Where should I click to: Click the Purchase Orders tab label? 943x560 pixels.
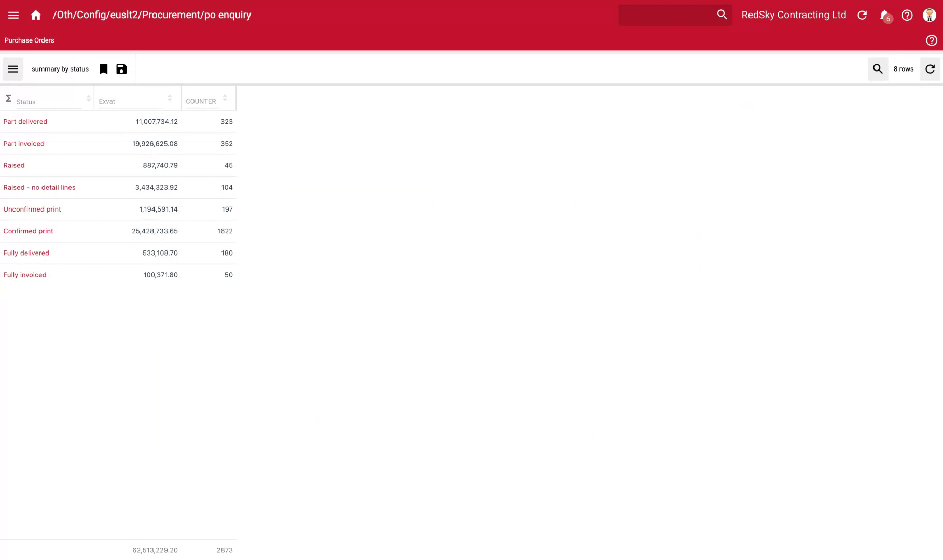point(29,40)
